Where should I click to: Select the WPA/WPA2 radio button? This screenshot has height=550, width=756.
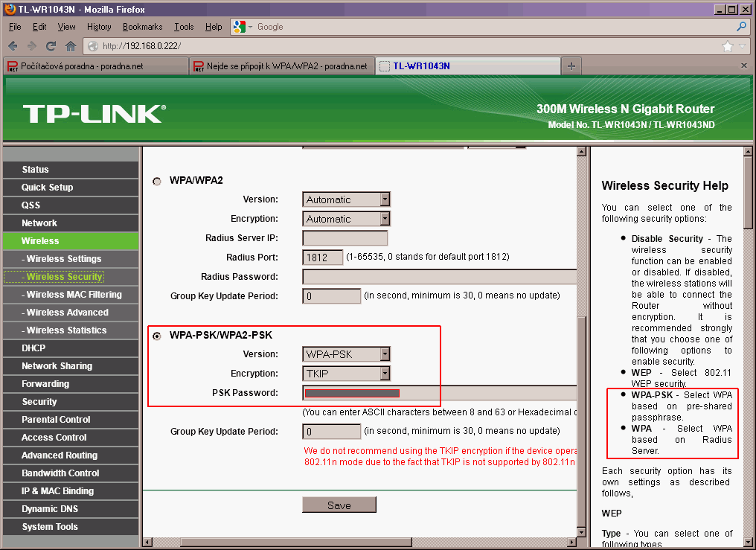157,181
